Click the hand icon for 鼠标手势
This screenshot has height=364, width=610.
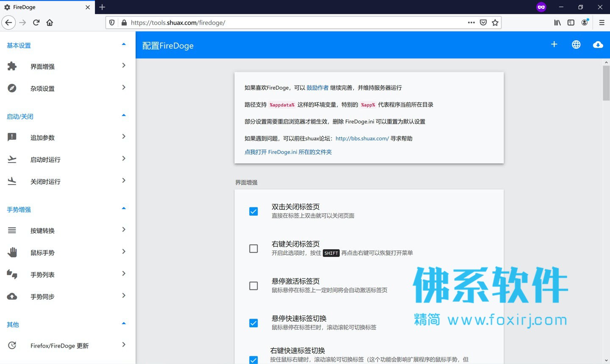click(12, 252)
